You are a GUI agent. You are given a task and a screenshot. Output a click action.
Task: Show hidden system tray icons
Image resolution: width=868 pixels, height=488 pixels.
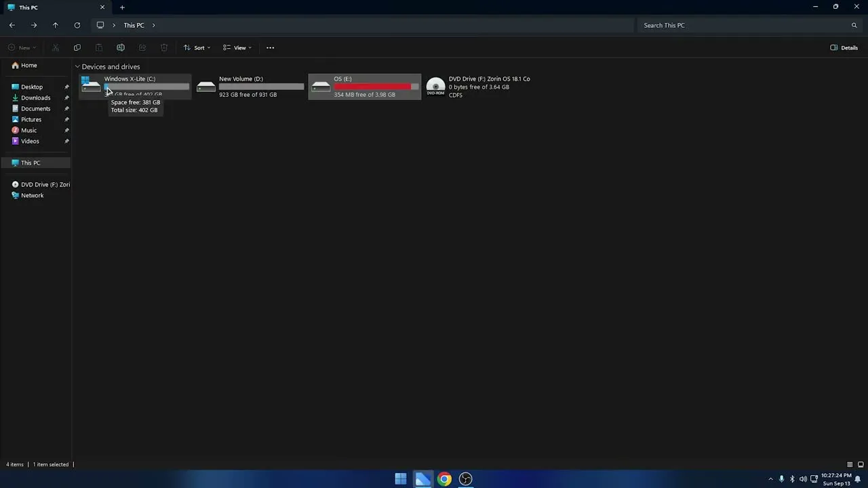coord(770,479)
